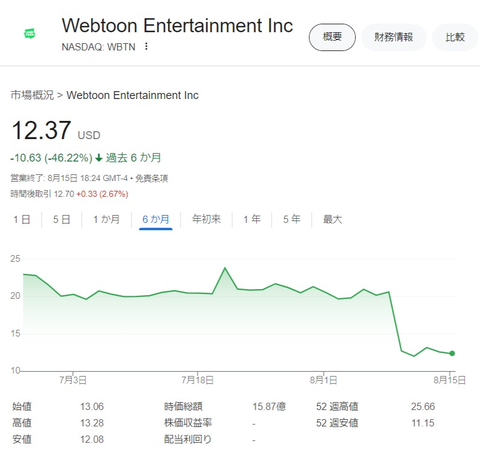Click the green end-point dot on chart
The height and width of the screenshot is (458, 480).
click(452, 353)
